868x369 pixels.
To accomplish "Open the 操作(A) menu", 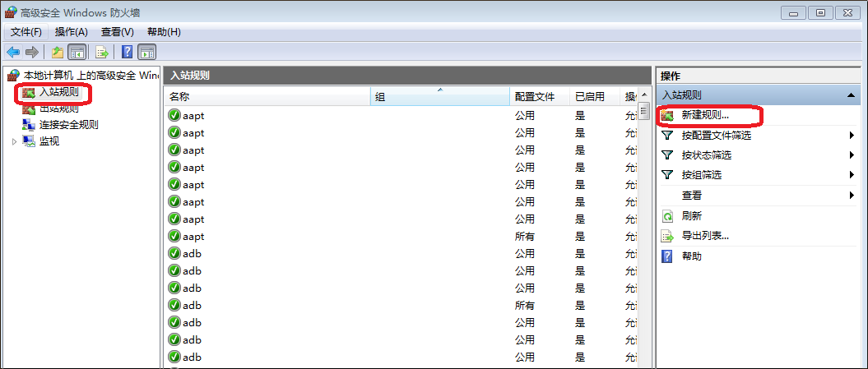I will [72, 32].
